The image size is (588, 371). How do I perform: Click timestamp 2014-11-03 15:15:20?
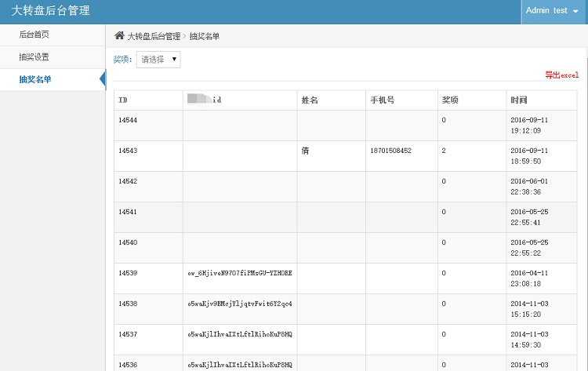(x=529, y=309)
